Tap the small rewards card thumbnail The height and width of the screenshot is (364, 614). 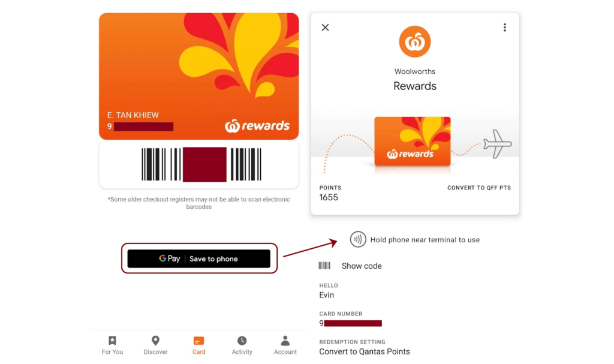413,141
